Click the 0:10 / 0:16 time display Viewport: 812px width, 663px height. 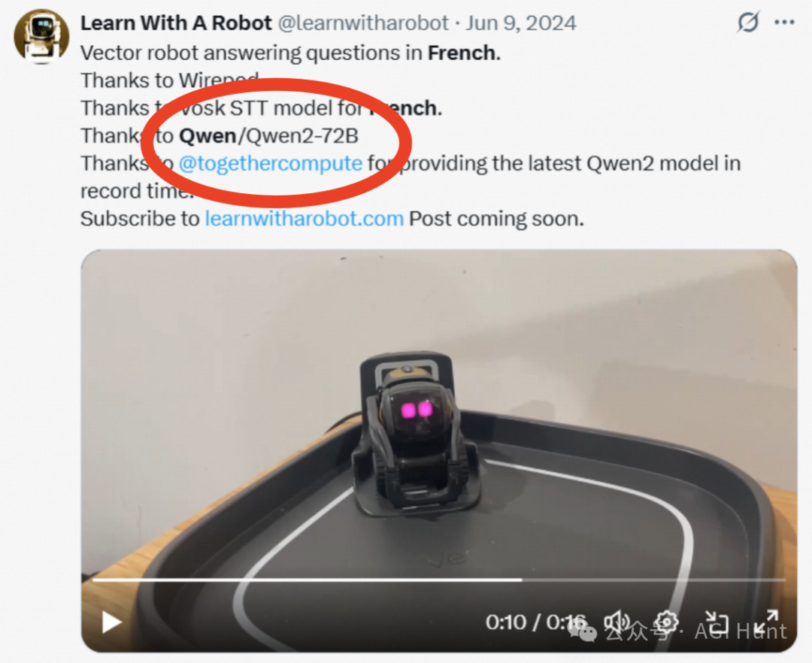536,622
